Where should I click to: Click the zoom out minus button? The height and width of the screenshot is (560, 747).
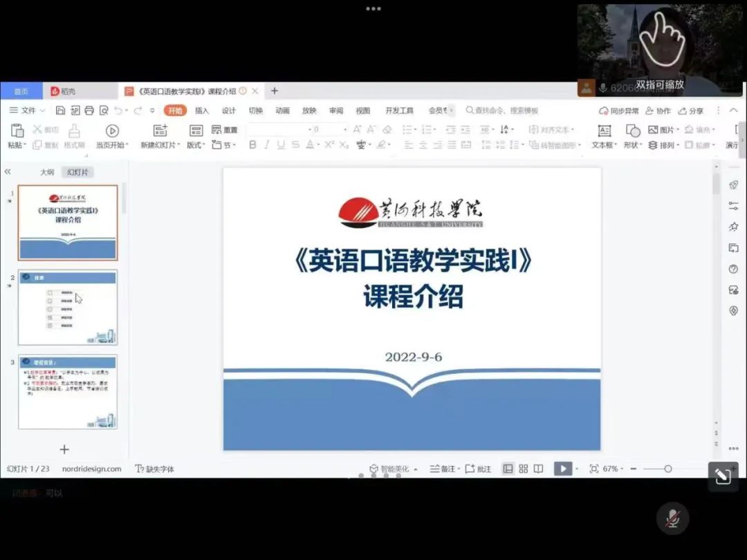(634, 469)
